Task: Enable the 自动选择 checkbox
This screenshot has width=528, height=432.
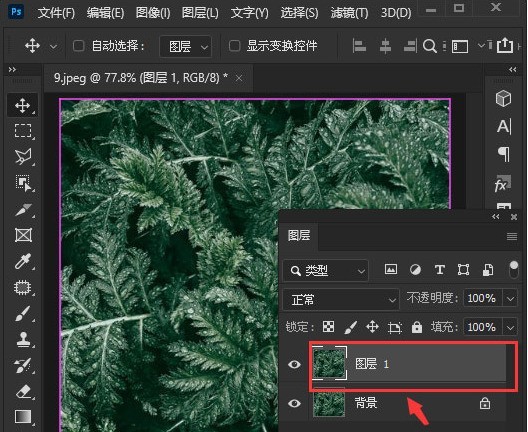Action: (78, 45)
